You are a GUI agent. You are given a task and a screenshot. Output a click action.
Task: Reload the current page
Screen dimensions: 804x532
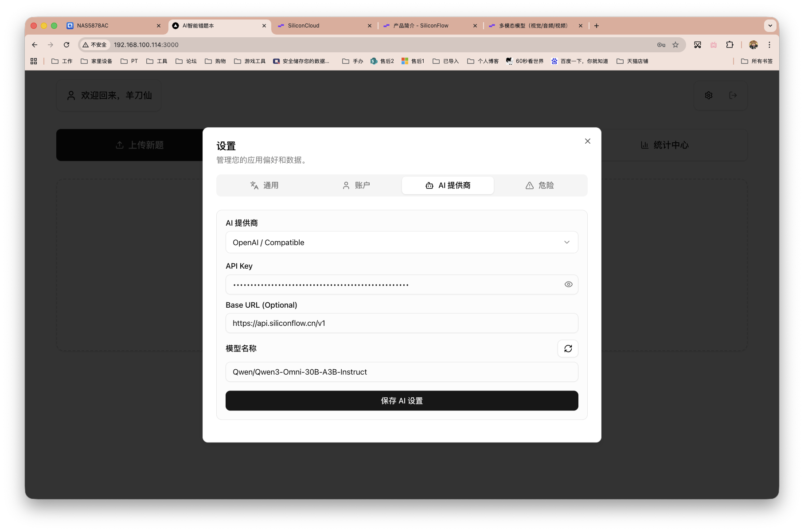tap(66, 45)
